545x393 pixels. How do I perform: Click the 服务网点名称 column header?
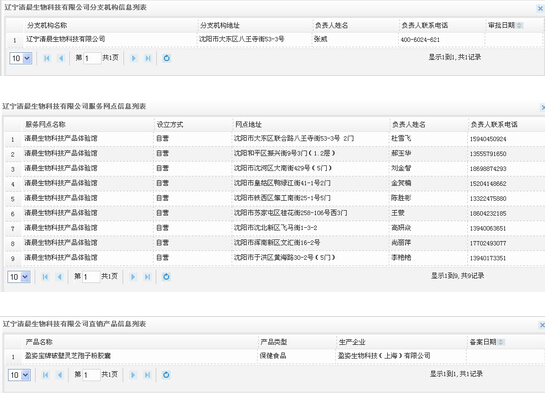(45, 124)
